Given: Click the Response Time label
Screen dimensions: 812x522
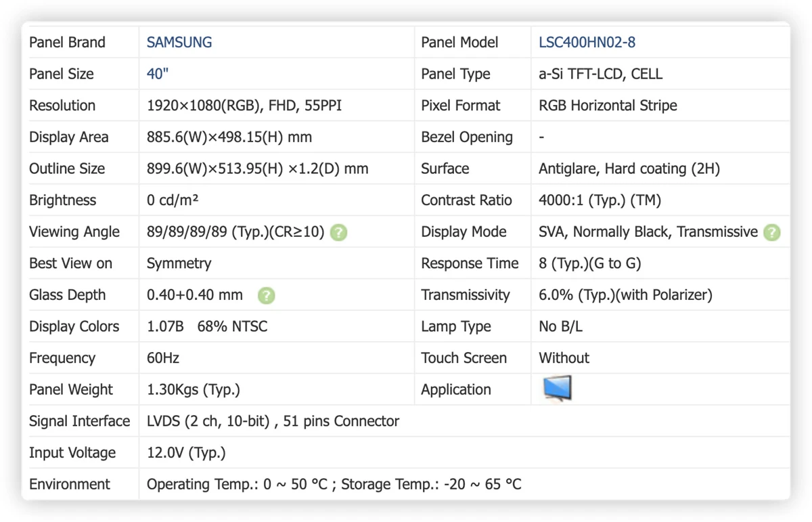Looking at the screenshot, I should (470, 263).
